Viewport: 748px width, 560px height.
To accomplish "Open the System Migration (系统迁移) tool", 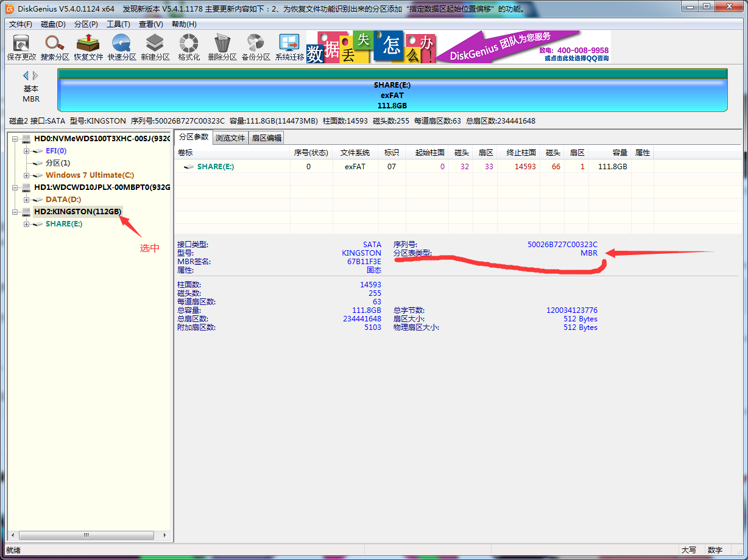I will pyautogui.click(x=289, y=47).
